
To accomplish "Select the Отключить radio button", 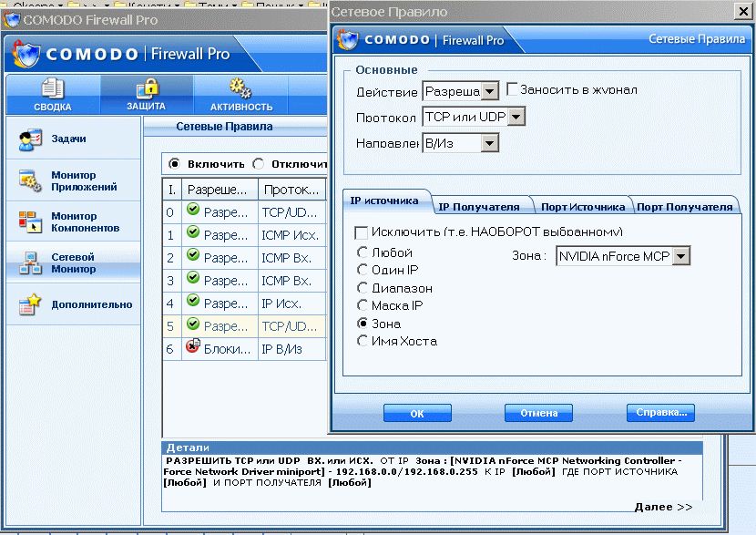I will coord(259,164).
